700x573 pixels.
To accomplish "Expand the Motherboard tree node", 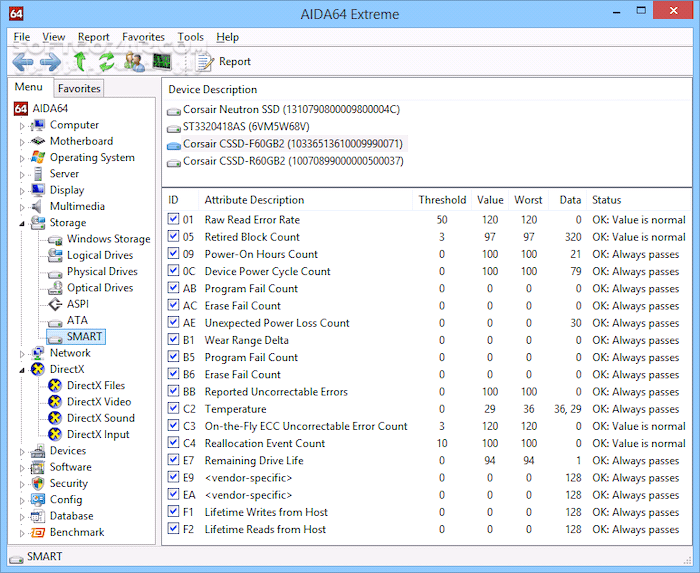I will pos(22,142).
